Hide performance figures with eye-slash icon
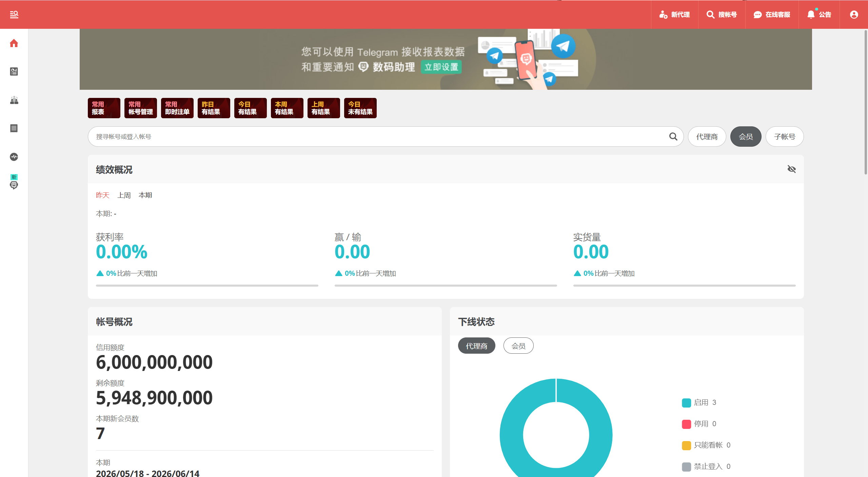The height and width of the screenshot is (477, 868). click(x=791, y=169)
